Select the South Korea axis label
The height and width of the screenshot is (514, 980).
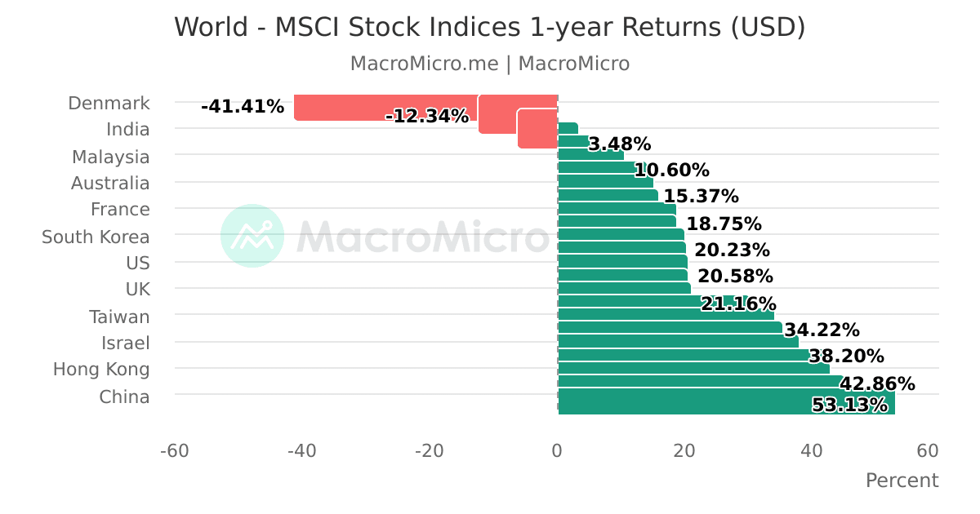96,237
